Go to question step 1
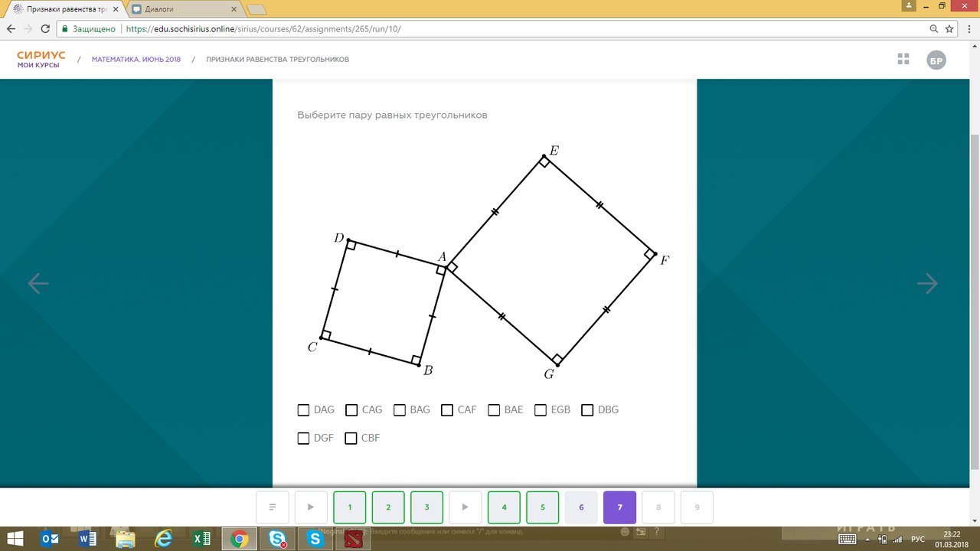This screenshot has width=980, height=551. (350, 507)
